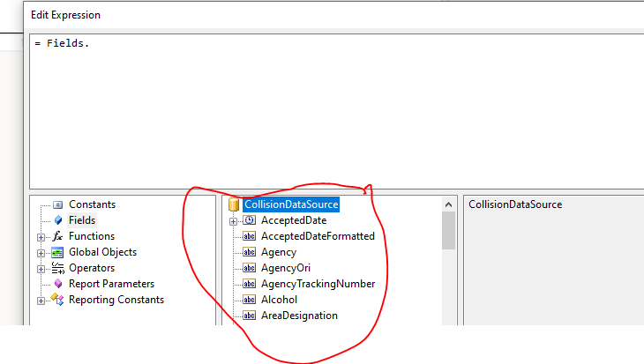This screenshot has height=364, width=644.
Task: Click the field list scrollbar thumb
Action: (x=448, y=231)
